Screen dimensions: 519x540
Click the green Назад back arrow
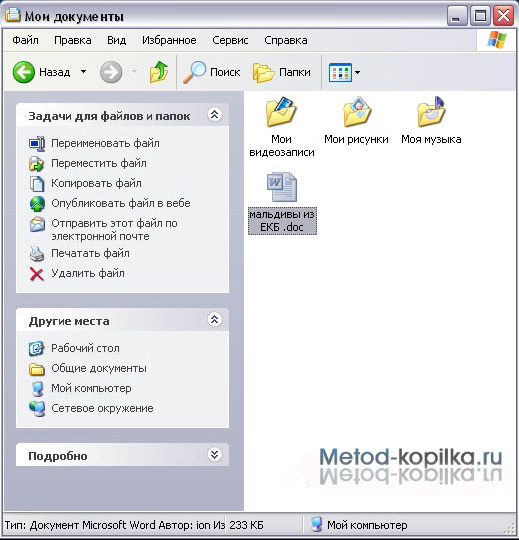coord(23,72)
